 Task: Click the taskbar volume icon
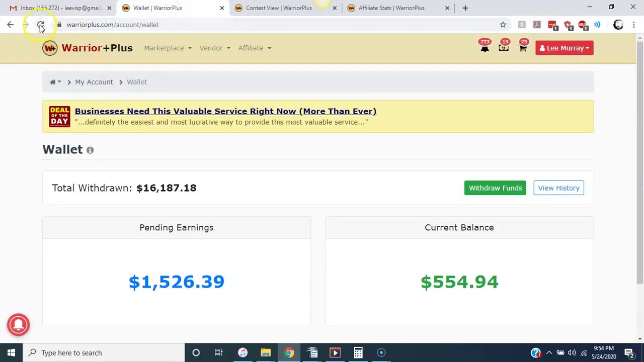pyautogui.click(x=572, y=352)
